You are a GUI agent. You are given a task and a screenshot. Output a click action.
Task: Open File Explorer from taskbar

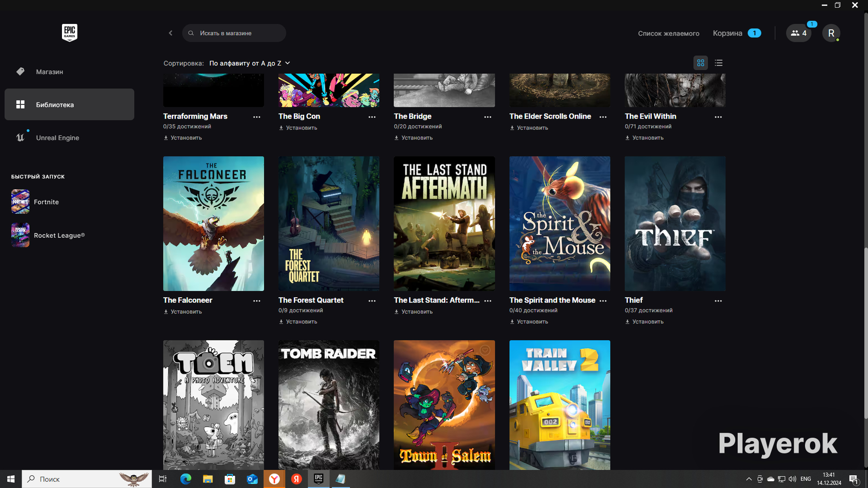coord(207,479)
